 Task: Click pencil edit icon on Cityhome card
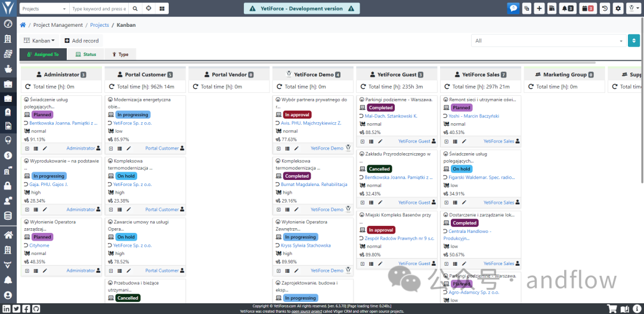(45, 271)
